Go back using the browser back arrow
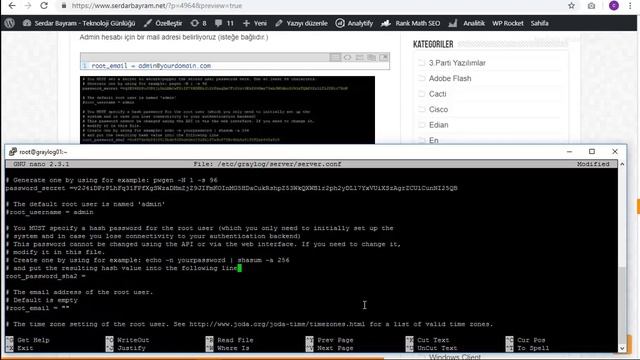The image size is (640, 360). pyautogui.click(x=12, y=6)
